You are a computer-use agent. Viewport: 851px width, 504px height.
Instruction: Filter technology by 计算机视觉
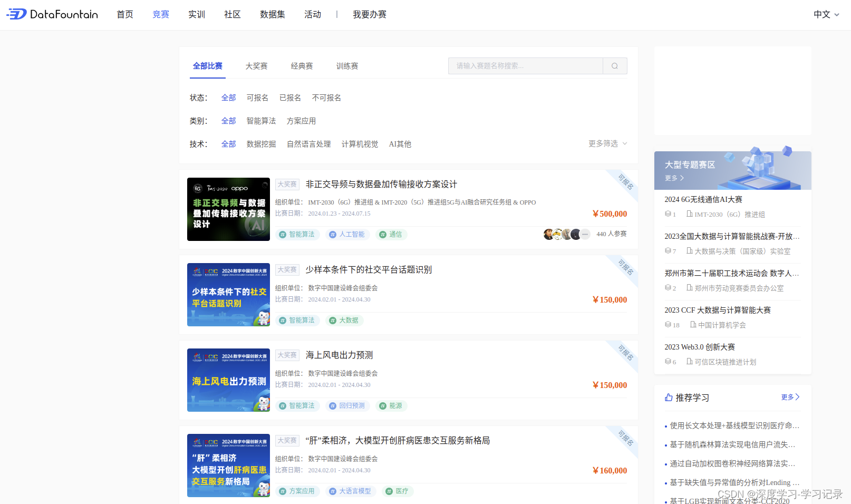tap(360, 144)
